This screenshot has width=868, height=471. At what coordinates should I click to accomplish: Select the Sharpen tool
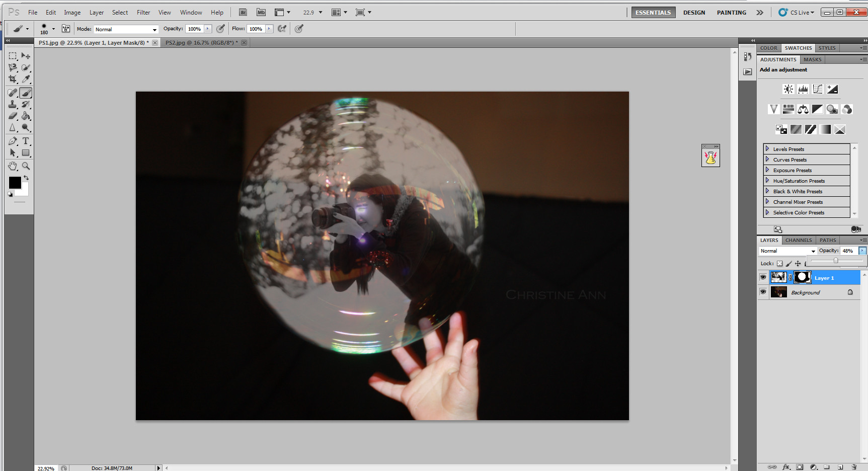click(13, 127)
